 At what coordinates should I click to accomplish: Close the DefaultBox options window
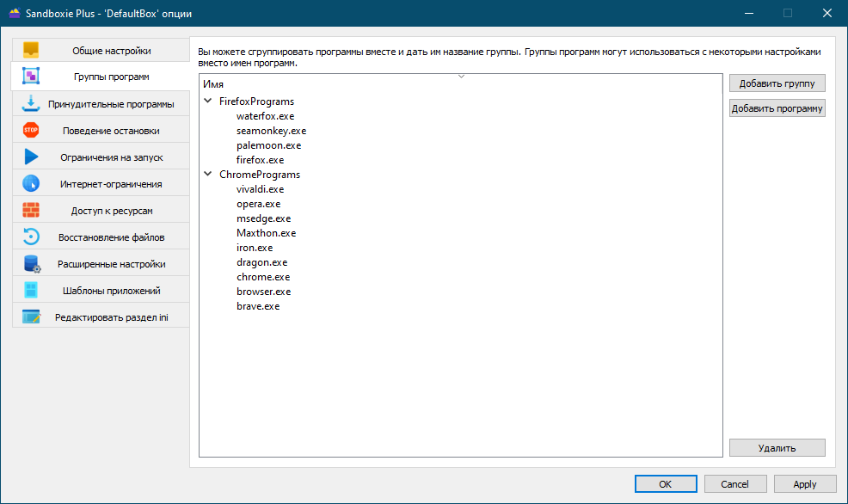point(826,13)
